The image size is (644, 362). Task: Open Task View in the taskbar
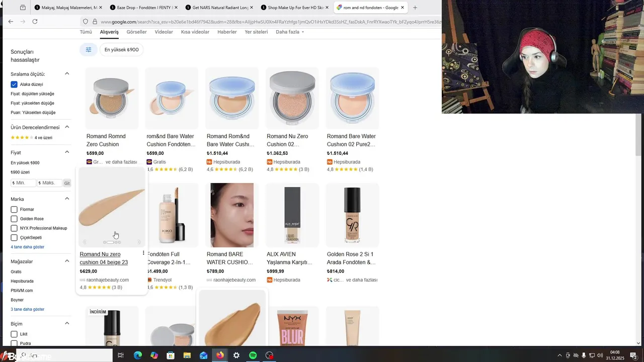click(121, 355)
